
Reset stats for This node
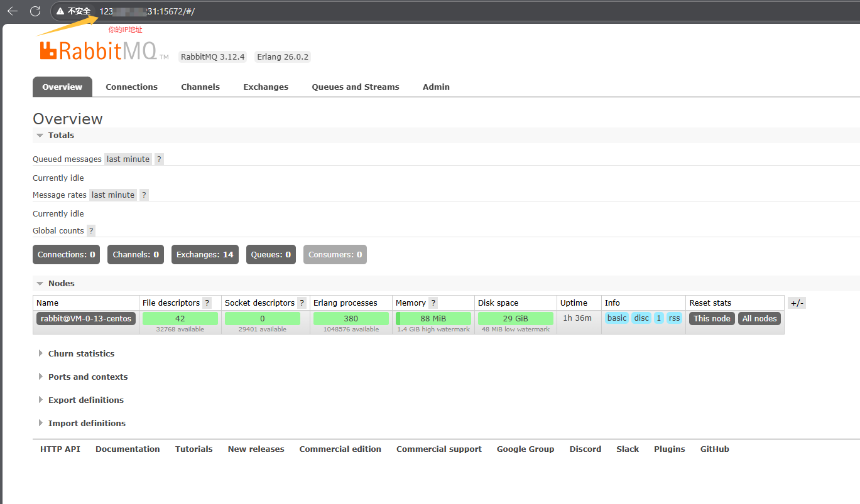point(712,318)
